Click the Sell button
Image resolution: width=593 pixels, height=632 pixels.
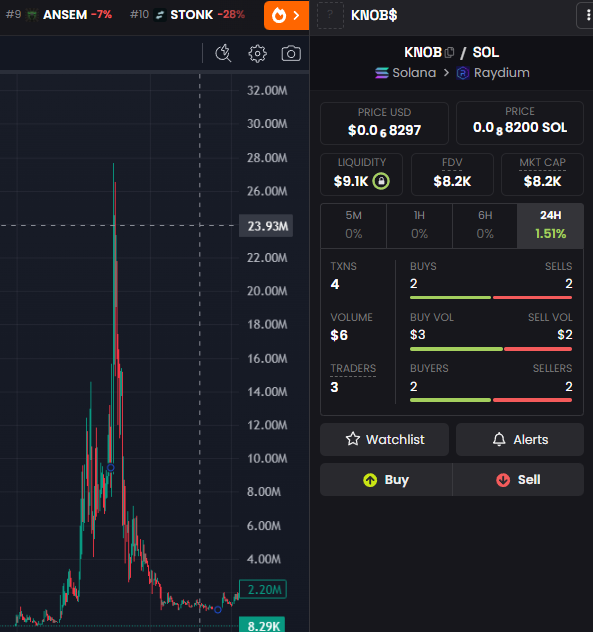[518, 480]
